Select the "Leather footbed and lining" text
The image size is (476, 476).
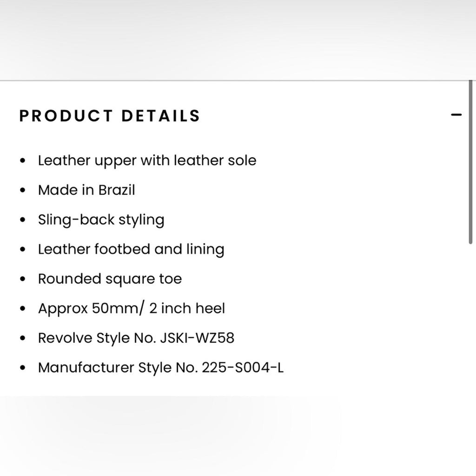(131, 249)
